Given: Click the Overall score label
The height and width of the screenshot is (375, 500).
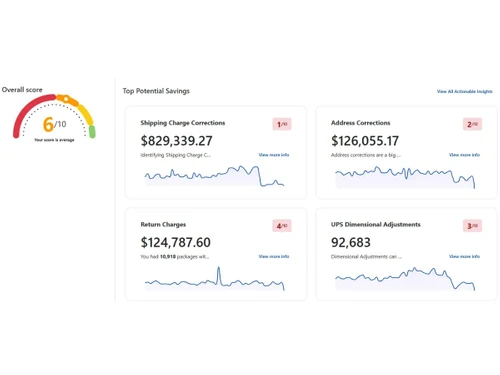Looking at the screenshot, I should [22, 90].
